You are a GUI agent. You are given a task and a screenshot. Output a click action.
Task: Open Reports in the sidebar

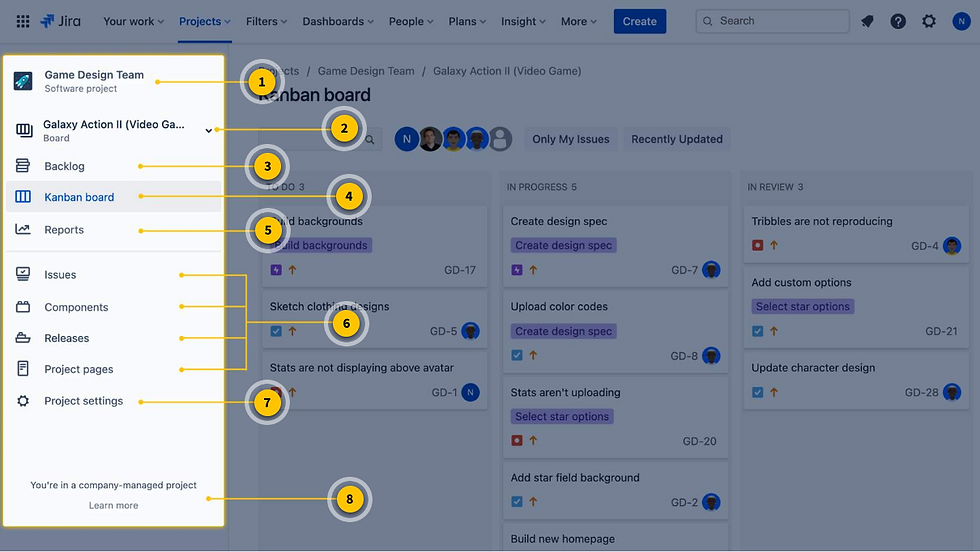click(x=114, y=229)
